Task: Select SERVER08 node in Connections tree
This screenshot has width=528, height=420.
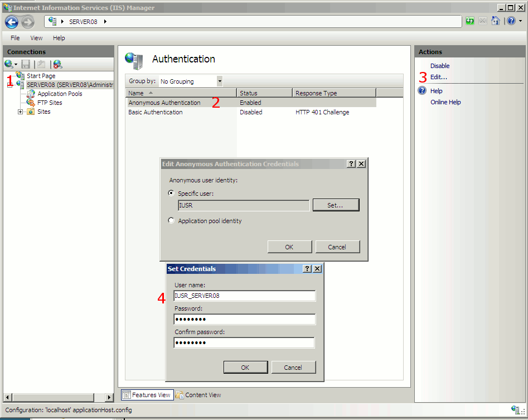Action: [70, 85]
